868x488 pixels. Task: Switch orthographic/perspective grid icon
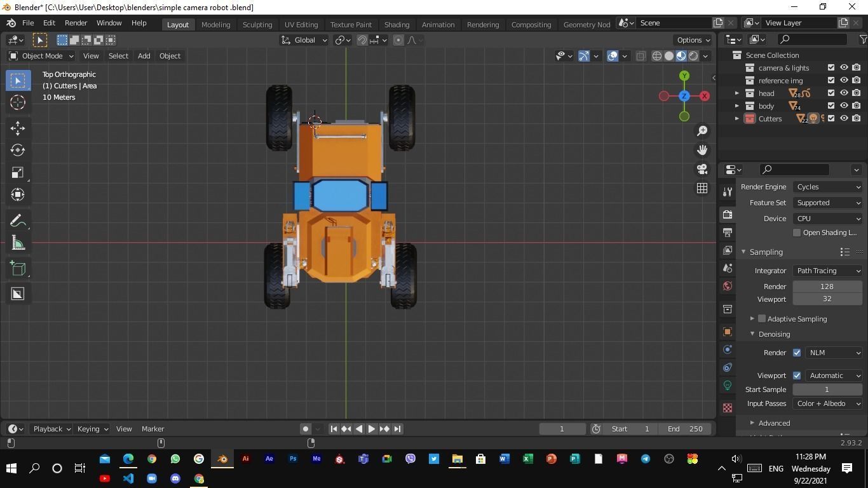click(x=702, y=188)
